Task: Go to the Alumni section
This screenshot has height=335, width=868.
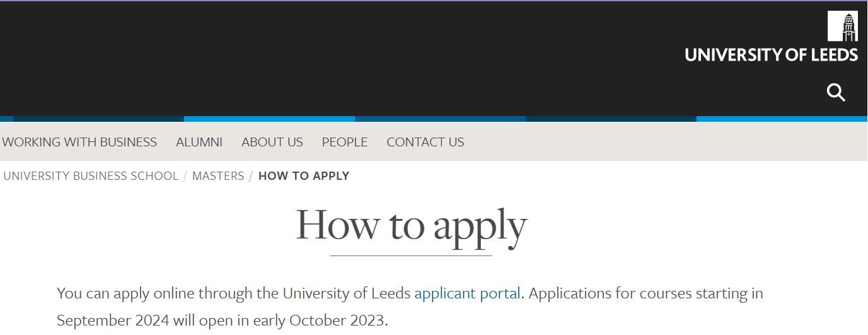Action: (199, 142)
